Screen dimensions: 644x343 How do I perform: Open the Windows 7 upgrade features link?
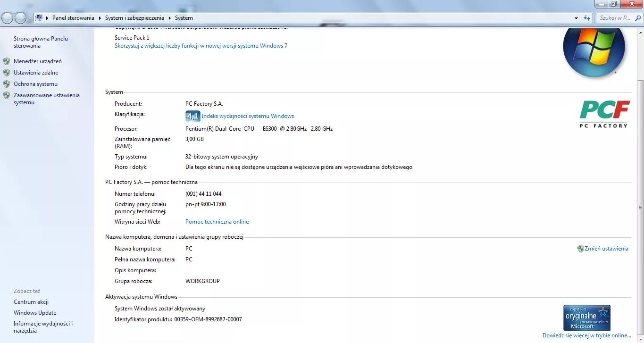point(201,46)
